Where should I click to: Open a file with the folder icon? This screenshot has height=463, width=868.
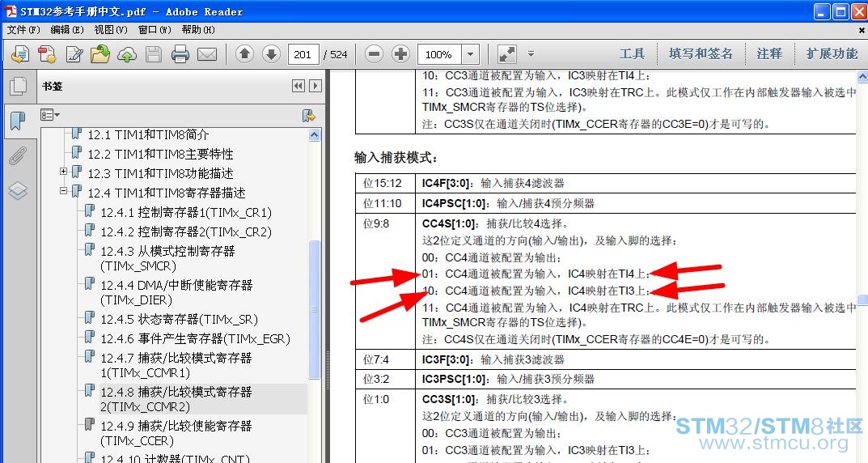100,54
